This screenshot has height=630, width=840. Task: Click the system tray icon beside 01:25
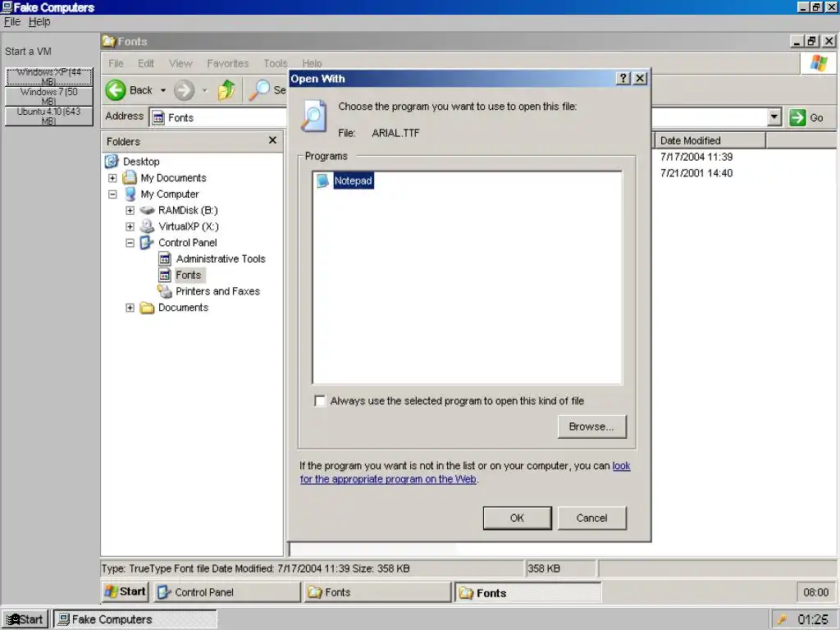782,620
